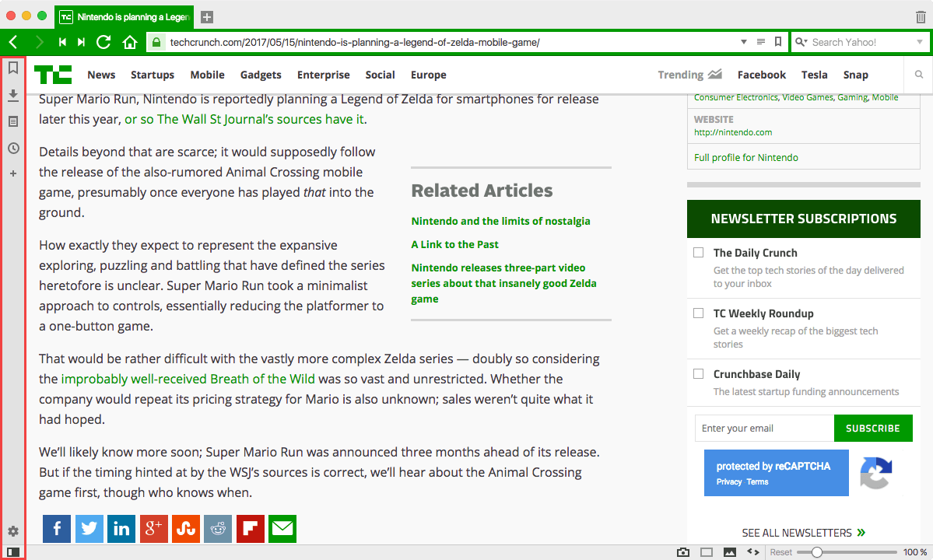This screenshot has height=560, width=933.
Task: Reset the page zoom level
Action: pyautogui.click(x=780, y=552)
